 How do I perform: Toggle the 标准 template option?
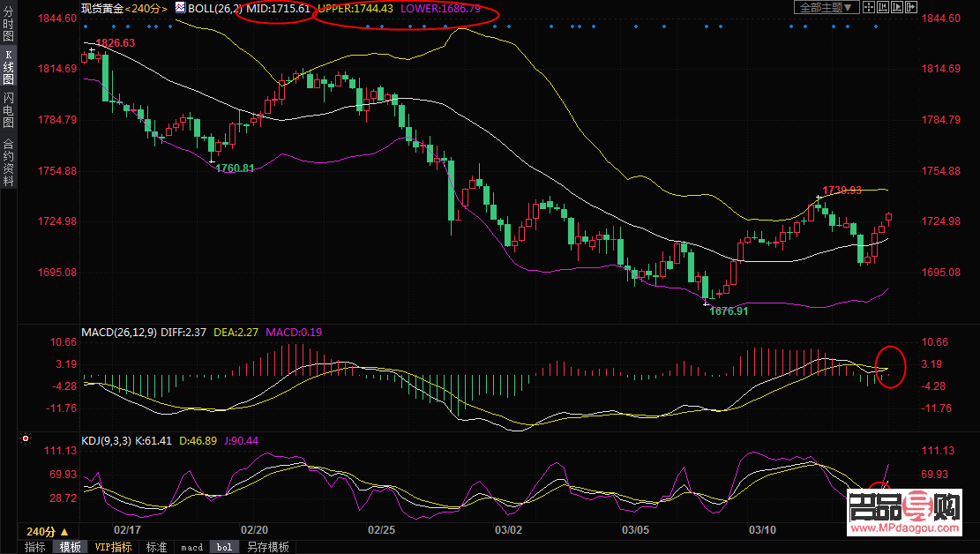[x=156, y=547]
